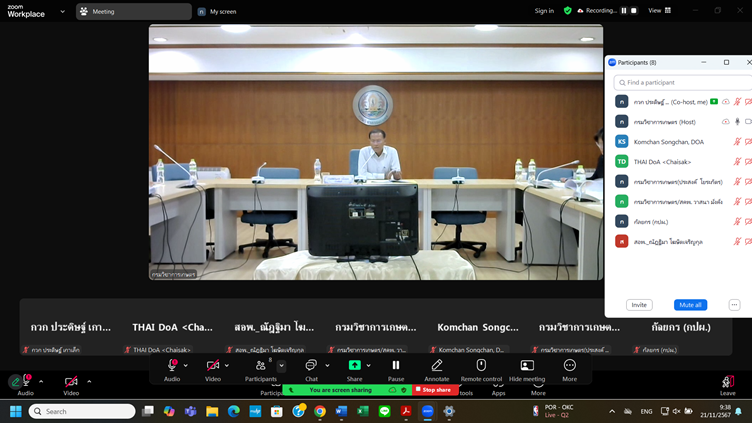Expand Audio options arrow in floating toolbar
This screenshot has height=423, width=752.
click(x=186, y=365)
